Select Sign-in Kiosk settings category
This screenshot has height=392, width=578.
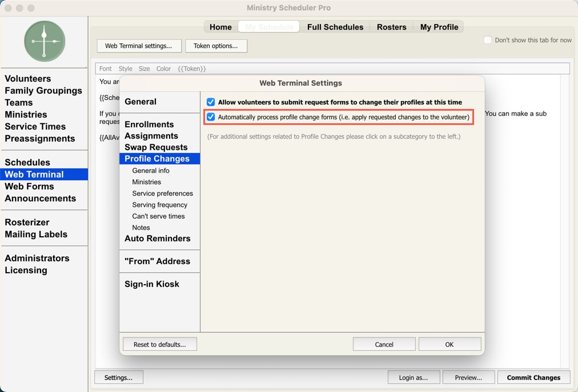[x=159, y=284]
